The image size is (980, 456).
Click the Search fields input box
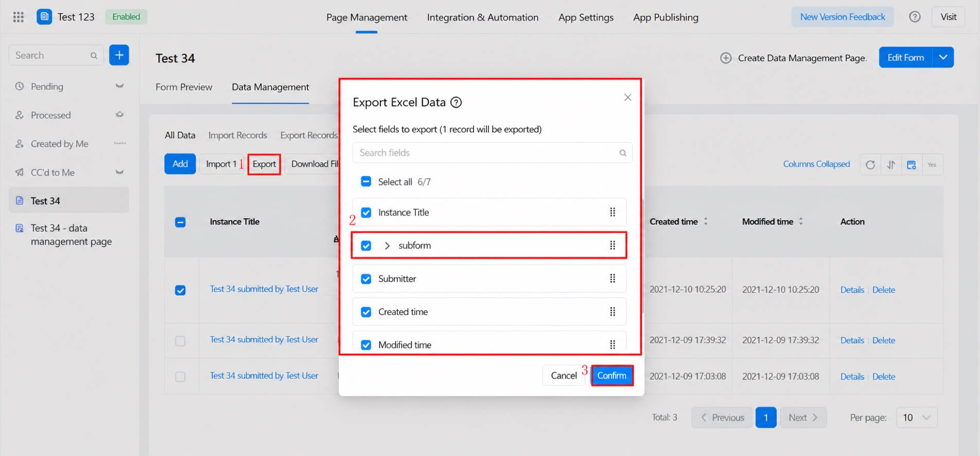492,153
